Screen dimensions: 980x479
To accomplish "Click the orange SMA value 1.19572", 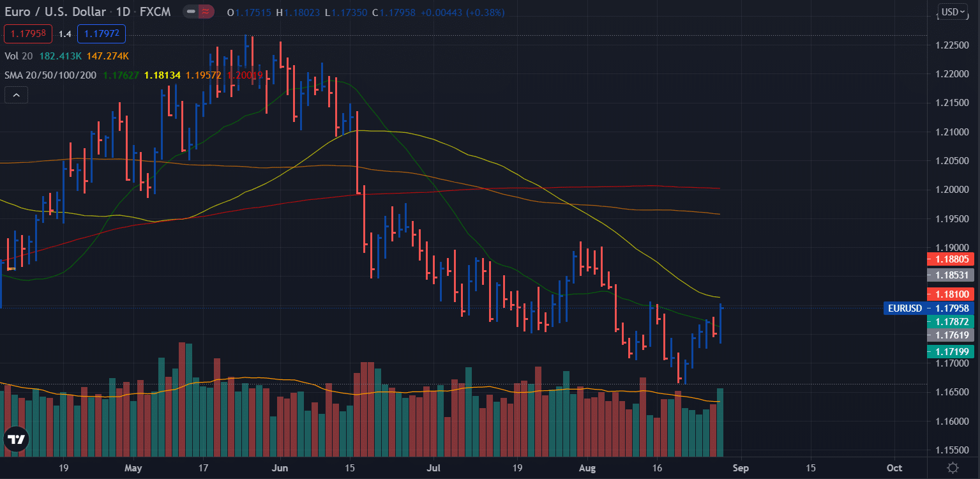I will tap(204, 75).
